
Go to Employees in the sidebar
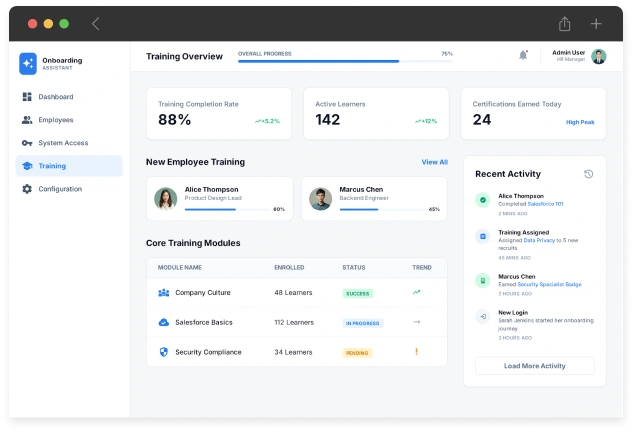pyautogui.click(x=55, y=120)
